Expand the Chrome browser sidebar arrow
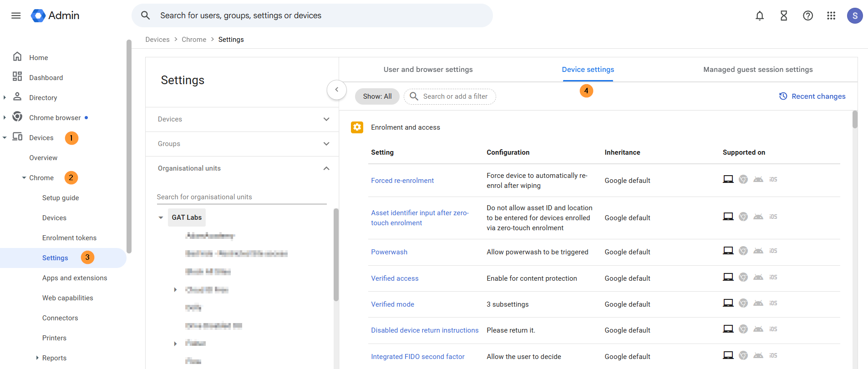Viewport: 868px width, 369px height. [5, 117]
